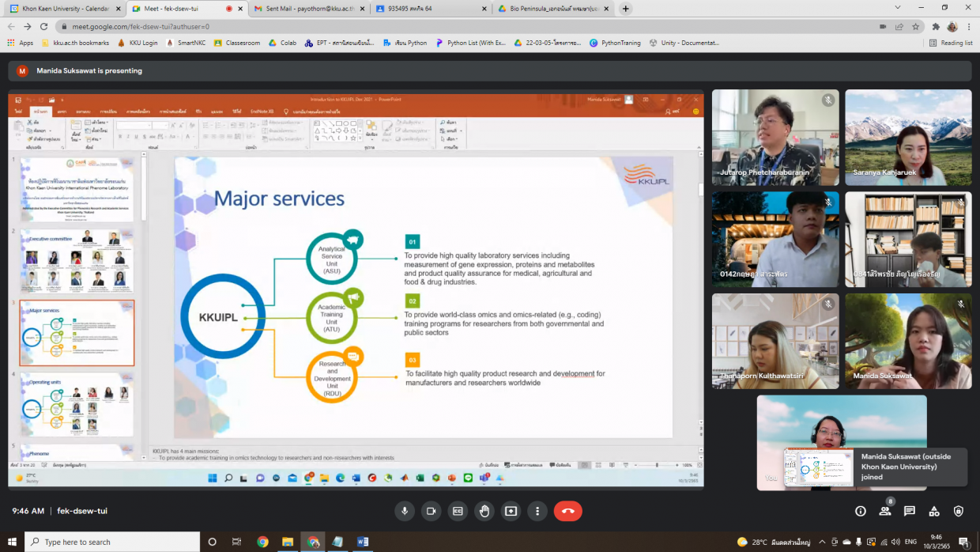Turn on captions with CC button
This screenshot has width=980, height=552.
(458, 511)
